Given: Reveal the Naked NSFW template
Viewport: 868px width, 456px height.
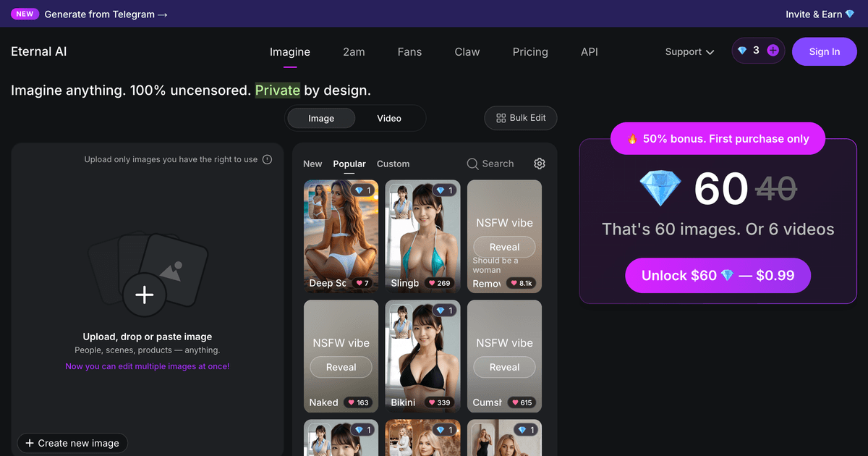Looking at the screenshot, I should click(341, 367).
